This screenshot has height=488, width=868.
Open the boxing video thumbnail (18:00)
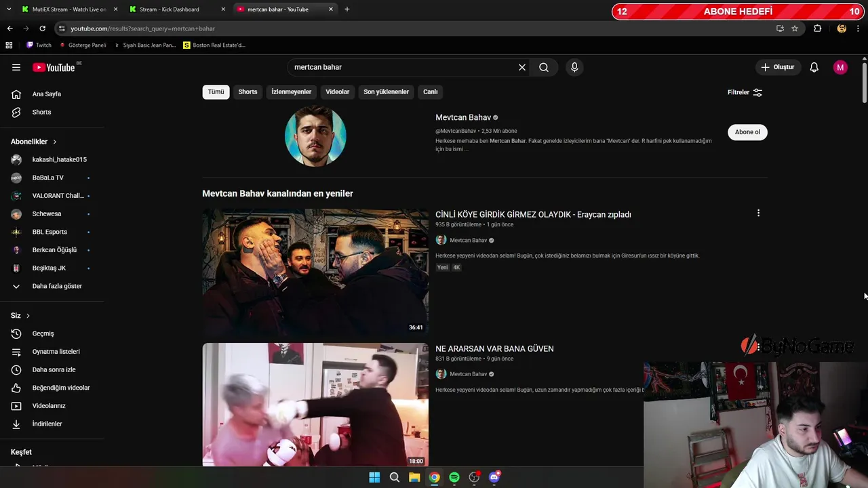click(315, 405)
